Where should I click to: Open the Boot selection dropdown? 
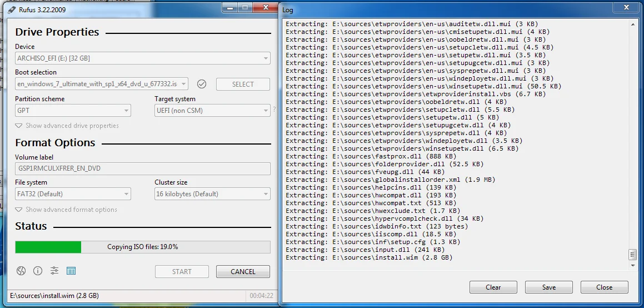101,84
